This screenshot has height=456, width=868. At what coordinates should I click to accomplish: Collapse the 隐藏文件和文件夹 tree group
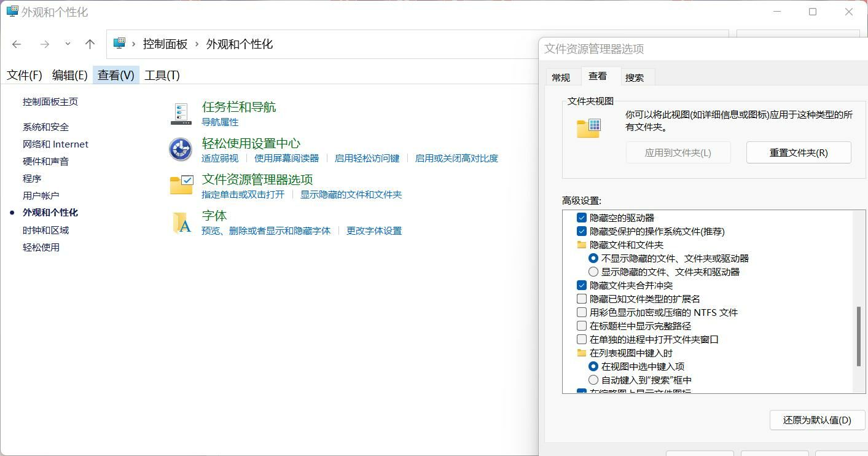[x=582, y=245]
